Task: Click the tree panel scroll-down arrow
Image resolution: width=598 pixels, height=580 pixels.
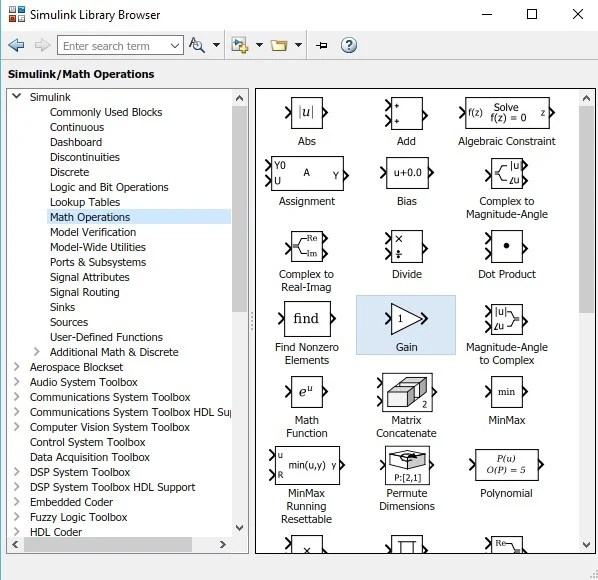Action: [239, 528]
